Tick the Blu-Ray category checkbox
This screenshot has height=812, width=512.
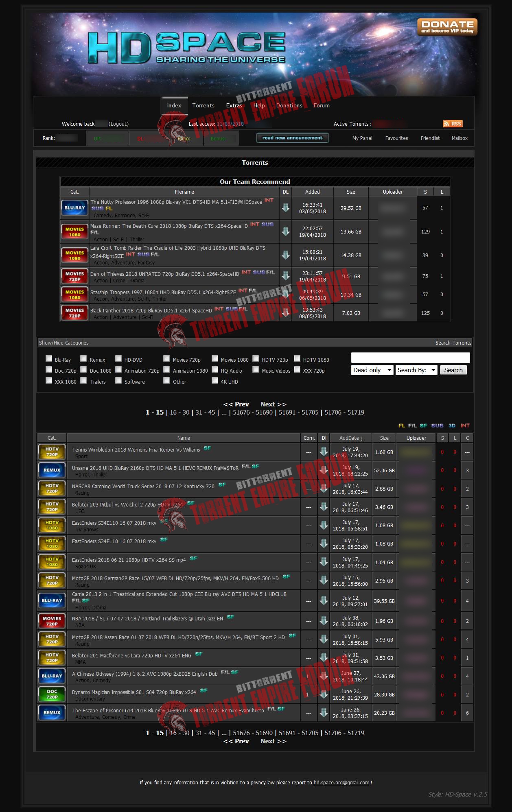click(49, 358)
